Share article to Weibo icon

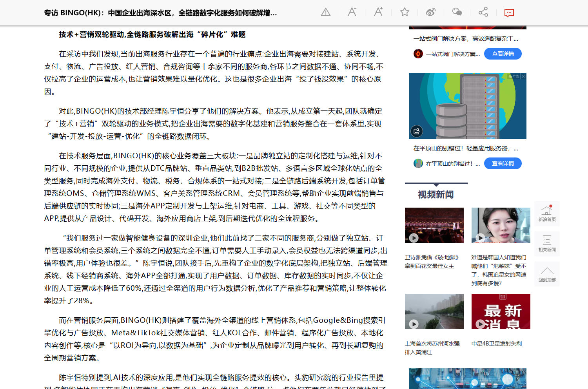click(x=431, y=12)
